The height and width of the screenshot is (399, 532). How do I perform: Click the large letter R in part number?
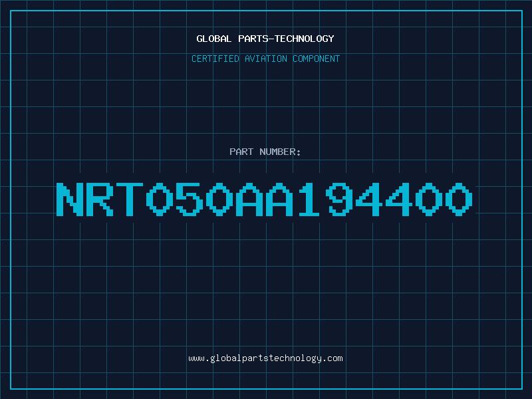(100, 199)
